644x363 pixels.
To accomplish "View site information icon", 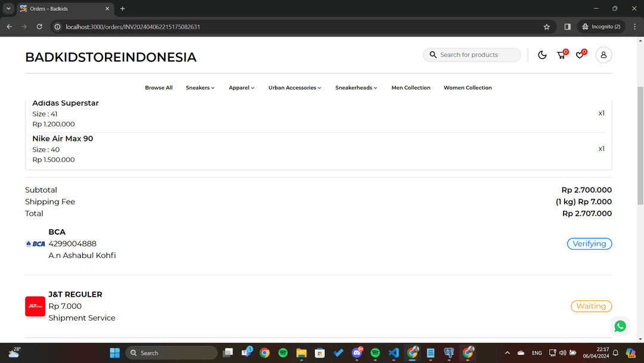I will [x=57, y=27].
